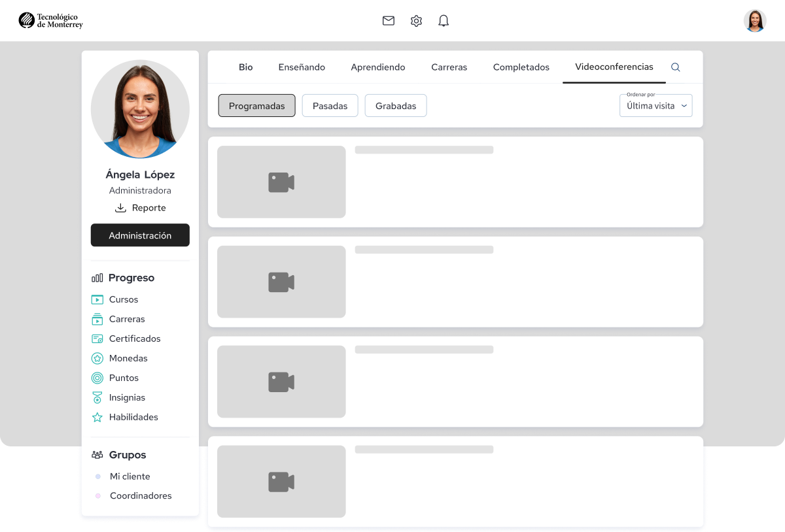This screenshot has width=785, height=532.
Task: Open the Monedas link
Action: [128, 358]
